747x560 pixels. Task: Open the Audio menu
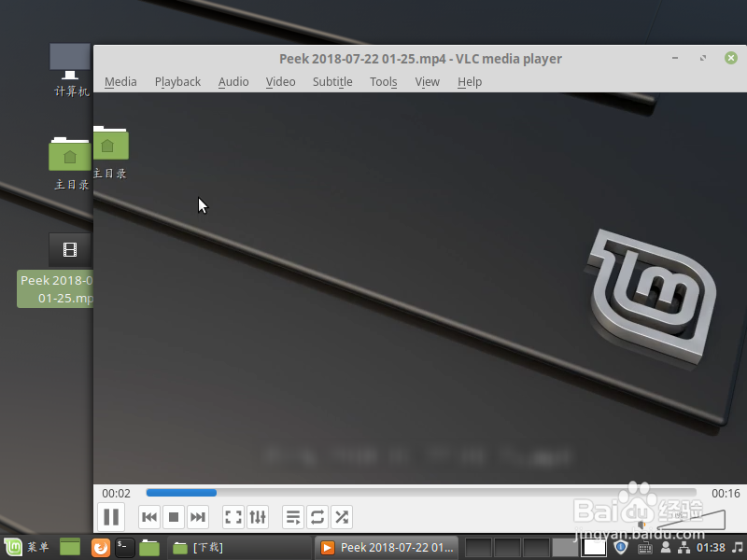point(233,82)
